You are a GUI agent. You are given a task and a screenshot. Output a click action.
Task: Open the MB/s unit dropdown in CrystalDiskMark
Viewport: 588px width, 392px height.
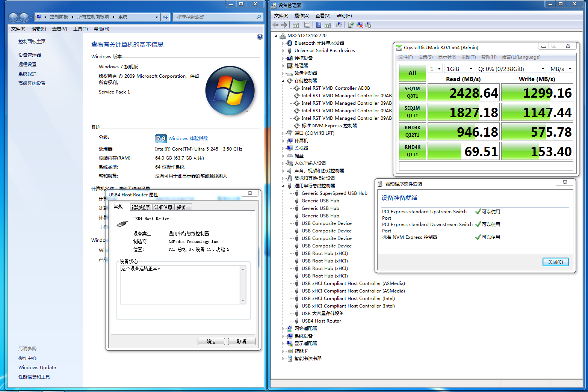click(560, 69)
